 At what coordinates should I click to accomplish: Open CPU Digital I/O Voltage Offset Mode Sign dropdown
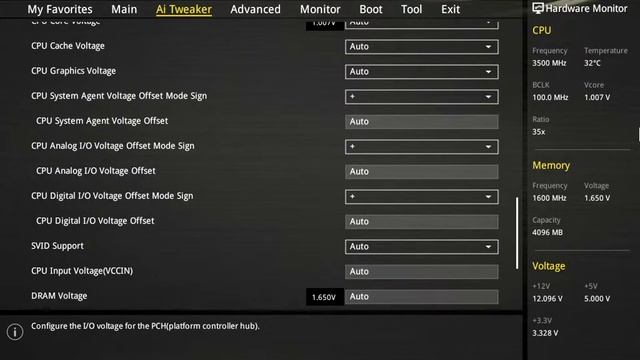[x=422, y=197]
